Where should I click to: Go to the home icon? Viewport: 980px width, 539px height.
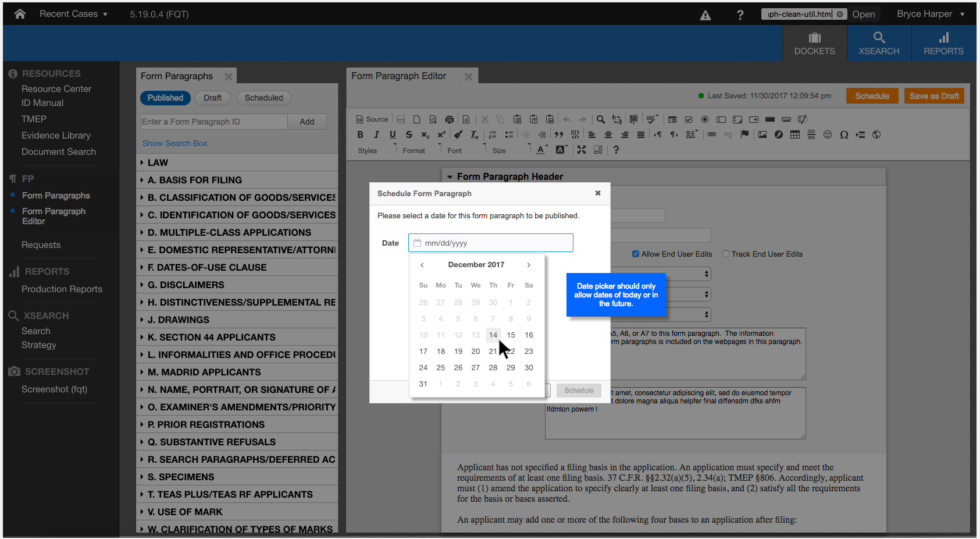click(x=20, y=14)
